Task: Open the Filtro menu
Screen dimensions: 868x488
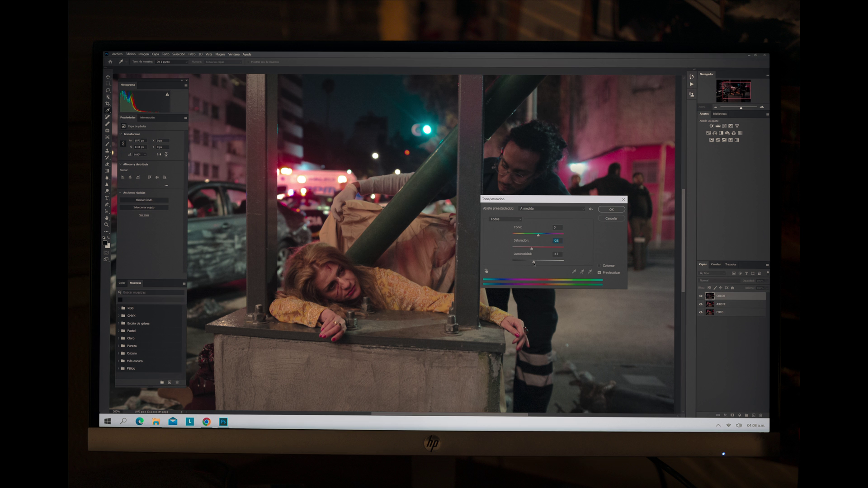Action: (192, 54)
